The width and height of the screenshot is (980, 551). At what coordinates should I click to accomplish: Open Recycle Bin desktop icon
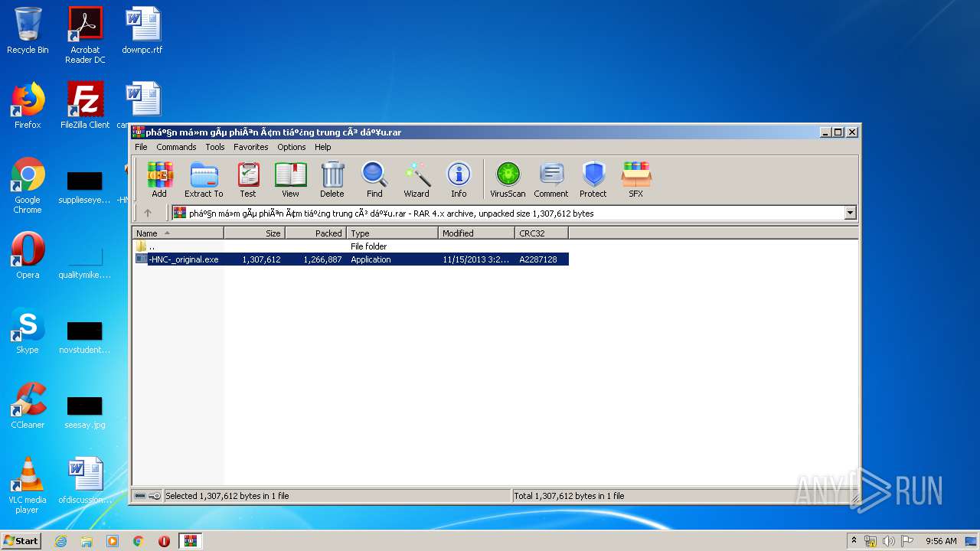click(x=28, y=31)
